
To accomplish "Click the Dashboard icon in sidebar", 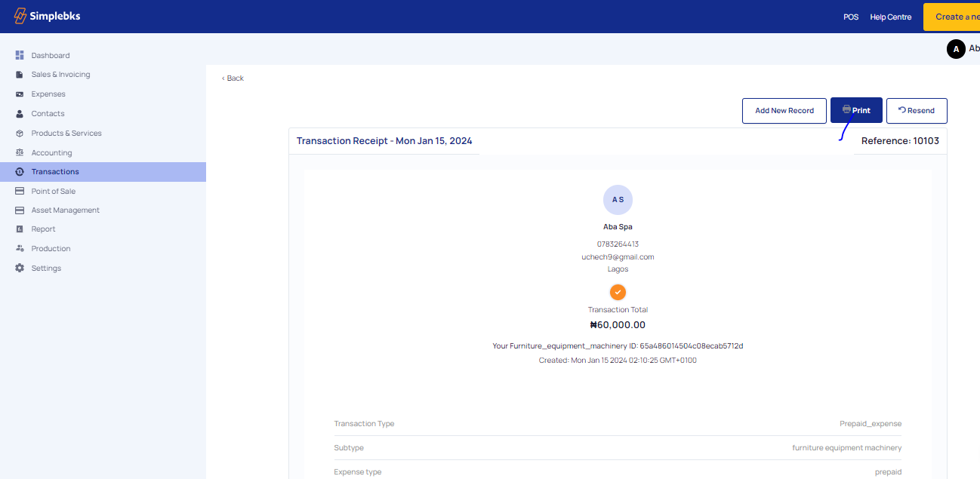I will coord(20,55).
